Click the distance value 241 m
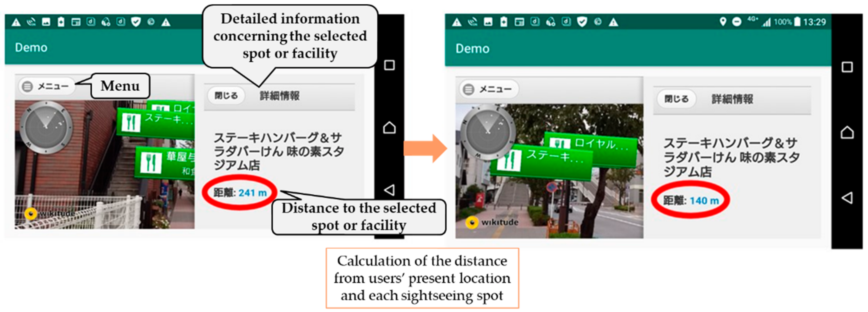868x312 pixels. [252, 193]
